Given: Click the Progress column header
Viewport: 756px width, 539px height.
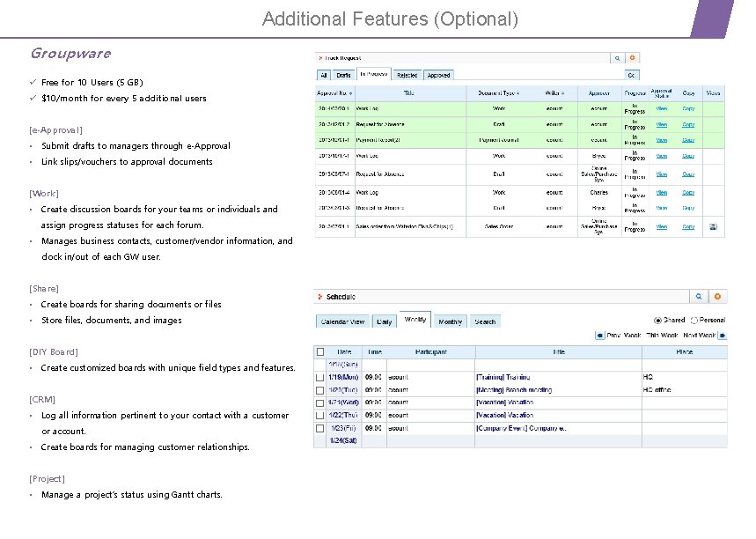Looking at the screenshot, I should tap(635, 93).
